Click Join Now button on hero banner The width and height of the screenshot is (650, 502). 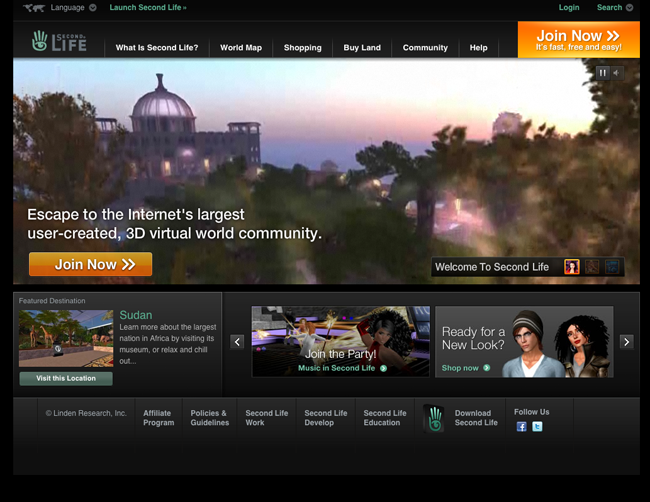[90, 264]
